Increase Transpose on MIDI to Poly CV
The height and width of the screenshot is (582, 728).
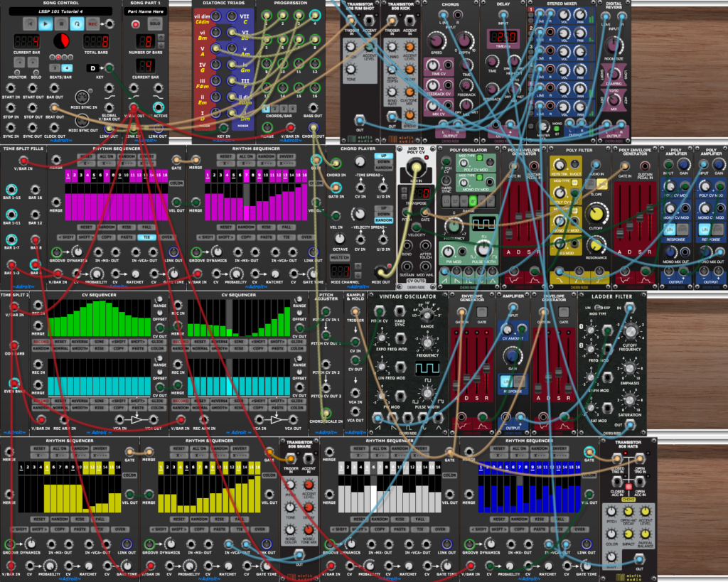click(x=405, y=190)
